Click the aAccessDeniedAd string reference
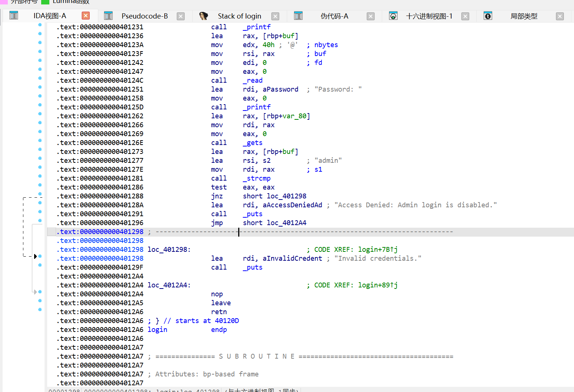This screenshot has width=574, height=392. coord(292,205)
